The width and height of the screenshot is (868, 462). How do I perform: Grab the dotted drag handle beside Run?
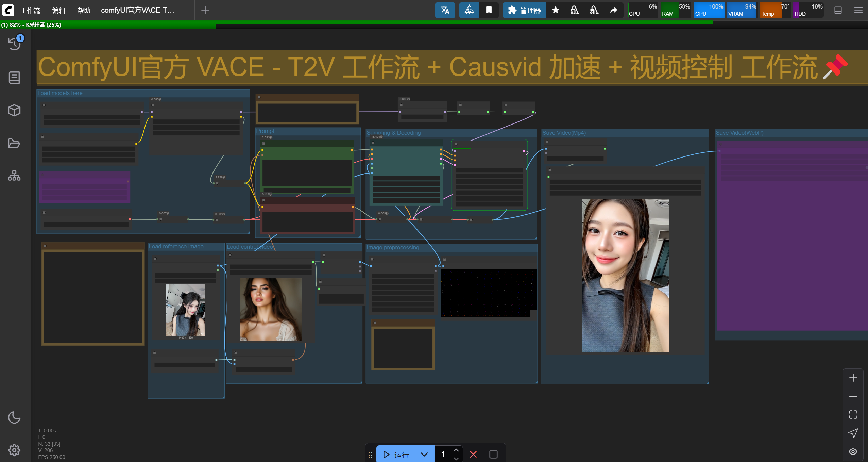[371, 455]
